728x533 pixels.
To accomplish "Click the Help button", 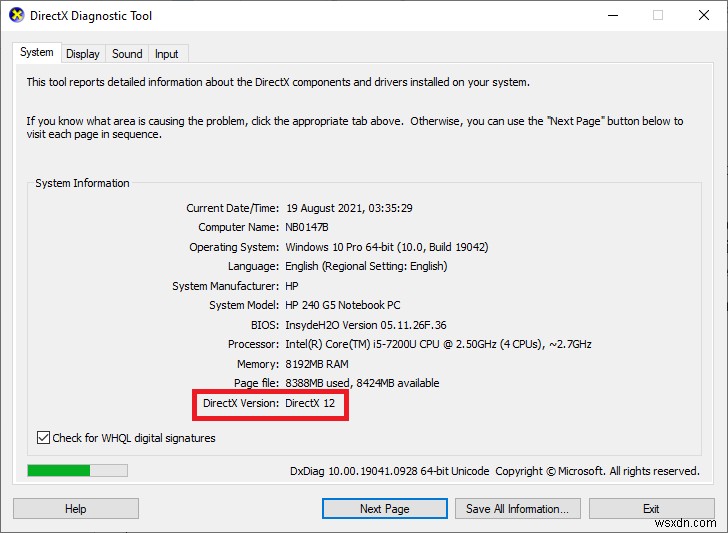I will [x=76, y=509].
